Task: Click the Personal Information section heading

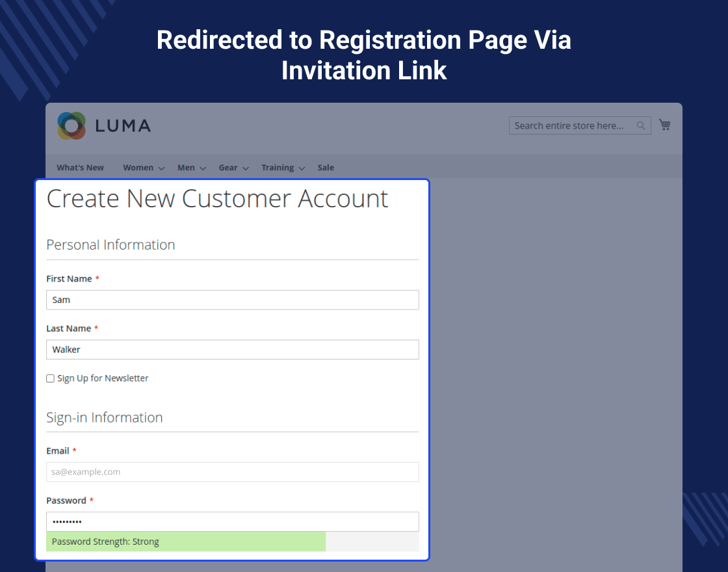Action: (110, 245)
